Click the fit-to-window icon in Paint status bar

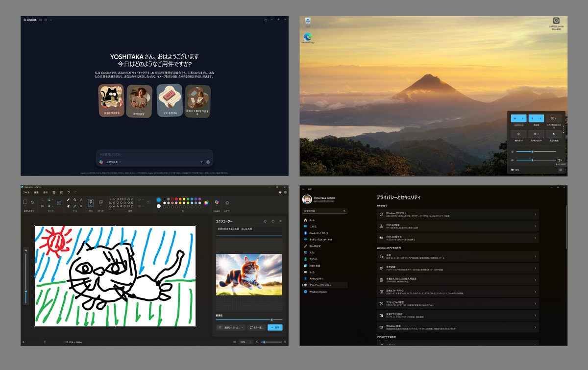pyautogui.click(x=234, y=342)
